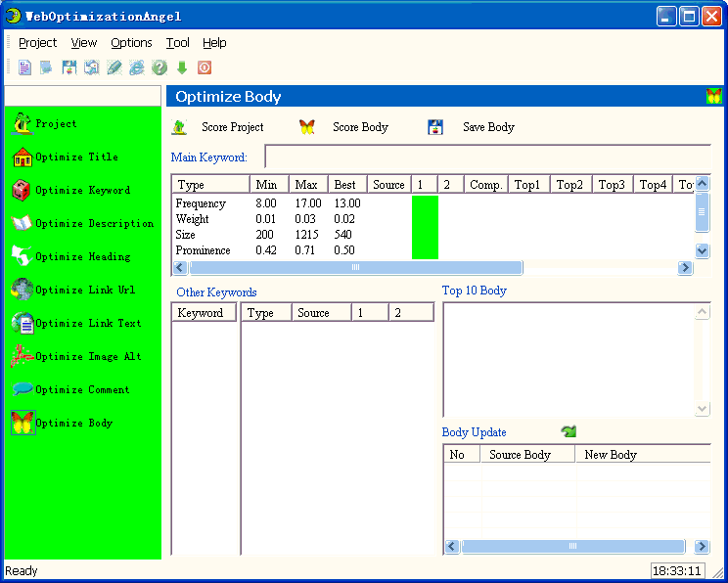The width and height of the screenshot is (728, 583).
Task: Click the Top1 column header
Action: pyautogui.click(x=529, y=185)
